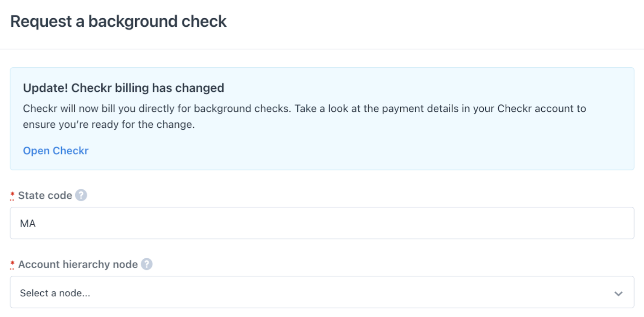Expand the Account hierarchy node dropdown
The height and width of the screenshot is (317, 644).
click(x=322, y=292)
